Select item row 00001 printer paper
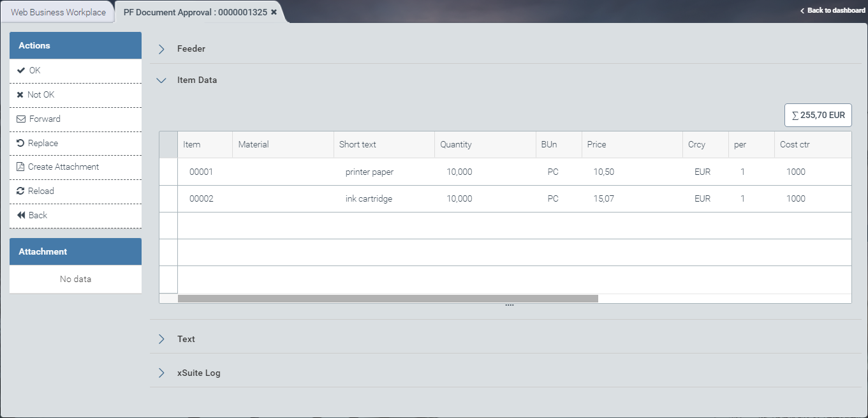This screenshot has height=418, width=868. (x=383, y=171)
